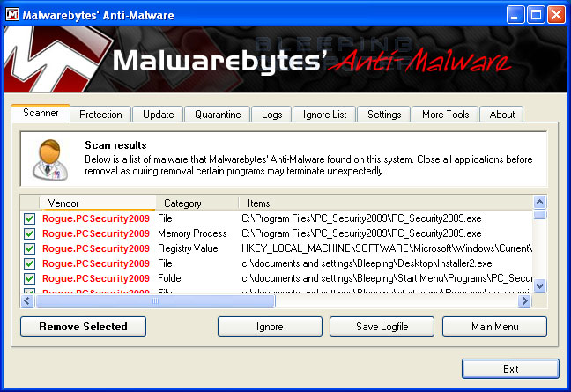Image resolution: width=571 pixels, height=392 pixels.
Task: Return to Main Menu
Action: point(494,327)
